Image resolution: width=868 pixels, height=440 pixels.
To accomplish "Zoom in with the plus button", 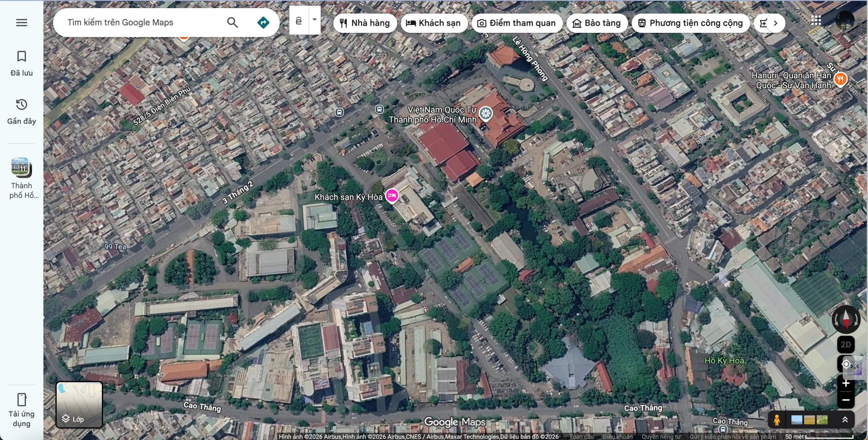I will pyautogui.click(x=846, y=383).
